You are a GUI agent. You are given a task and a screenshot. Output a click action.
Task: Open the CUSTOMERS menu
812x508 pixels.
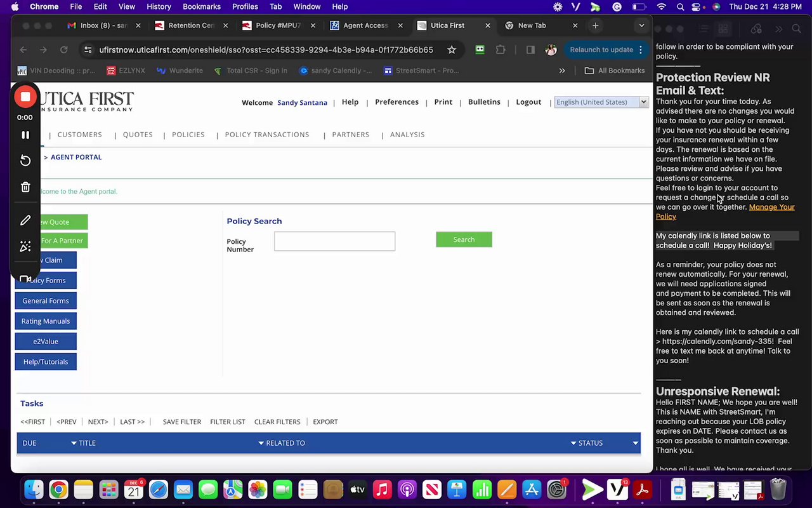pyautogui.click(x=79, y=135)
